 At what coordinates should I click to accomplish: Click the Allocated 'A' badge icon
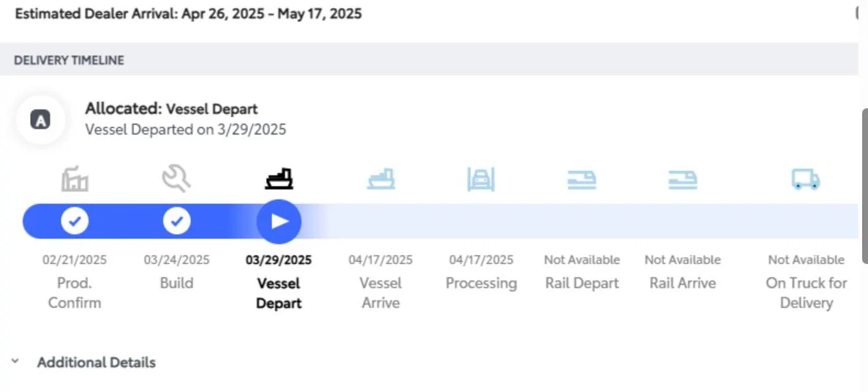tap(40, 119)
